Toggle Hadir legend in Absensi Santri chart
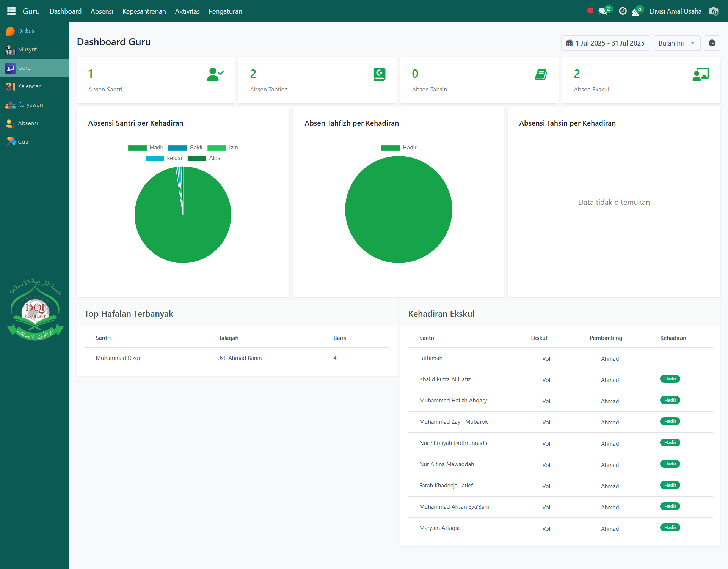The width and height of the screenshot is (728, 569). (146, 148)
